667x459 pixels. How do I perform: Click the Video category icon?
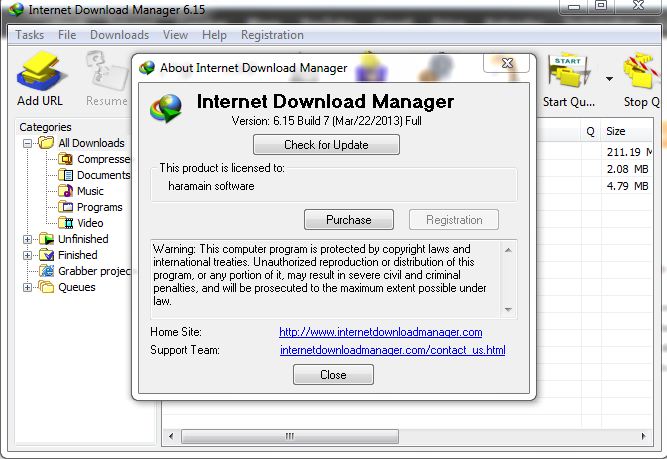[66, 222]
